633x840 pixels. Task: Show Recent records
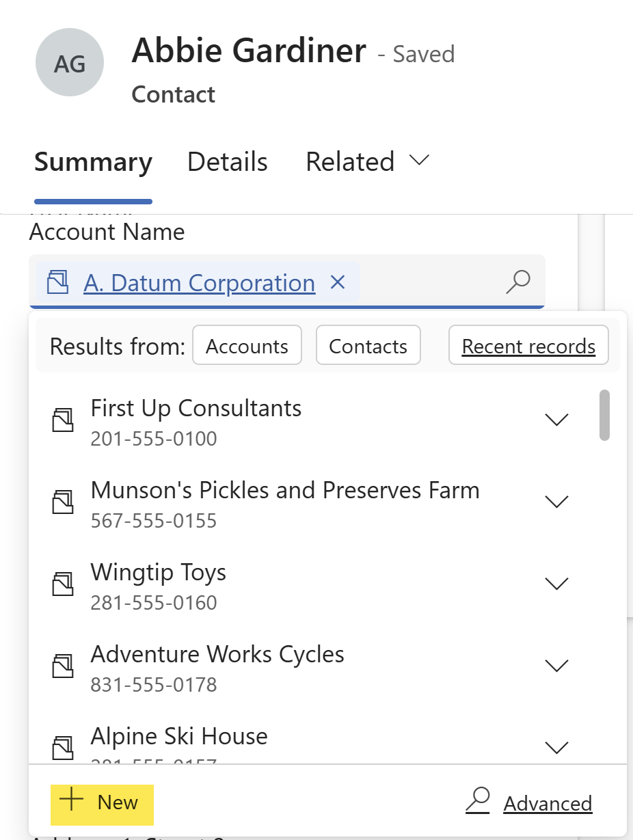528,346
